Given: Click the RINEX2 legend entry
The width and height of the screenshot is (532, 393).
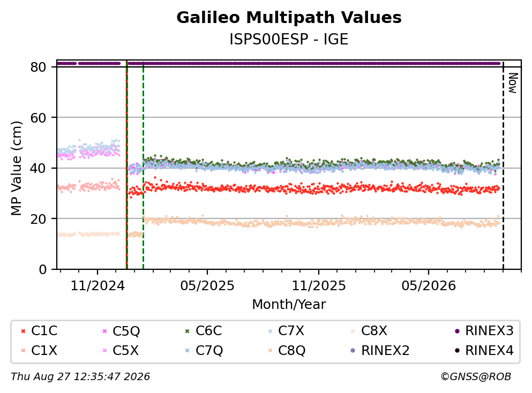Looking at the screenshot, I should (x=380, y=350).
